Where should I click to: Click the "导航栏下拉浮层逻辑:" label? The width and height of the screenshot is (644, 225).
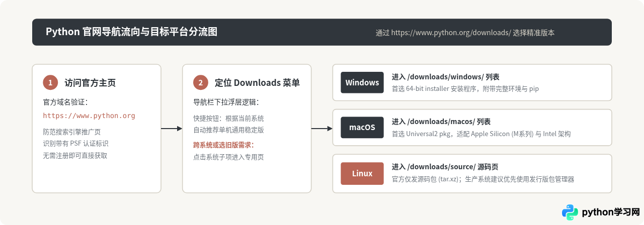226,102
